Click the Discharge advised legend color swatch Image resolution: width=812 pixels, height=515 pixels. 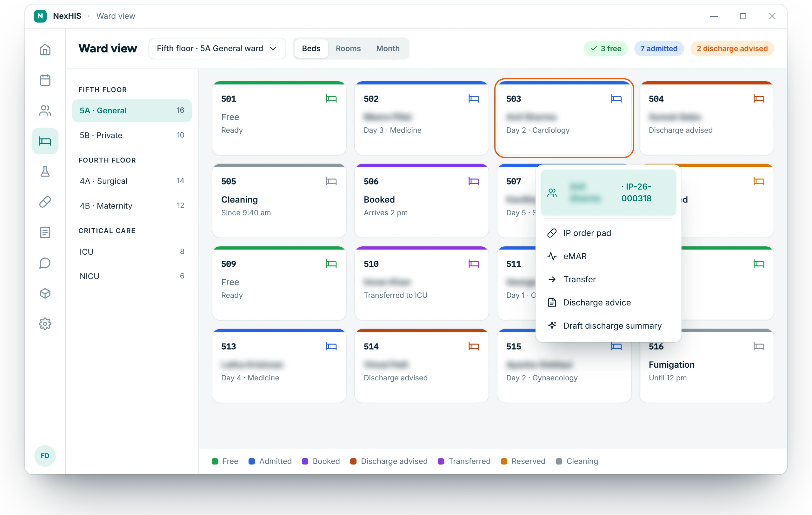coord(353,461)
